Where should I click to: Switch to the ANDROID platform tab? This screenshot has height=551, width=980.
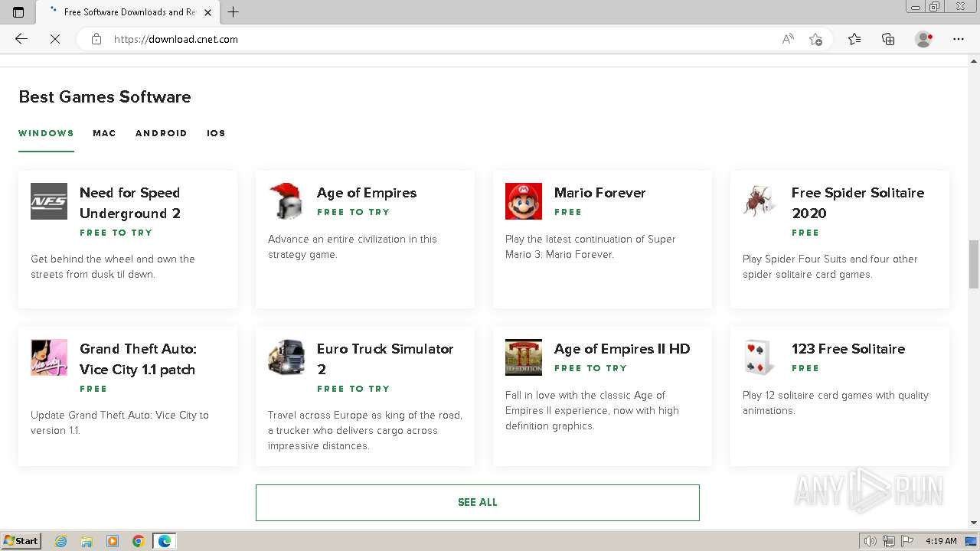pos(162,133)
